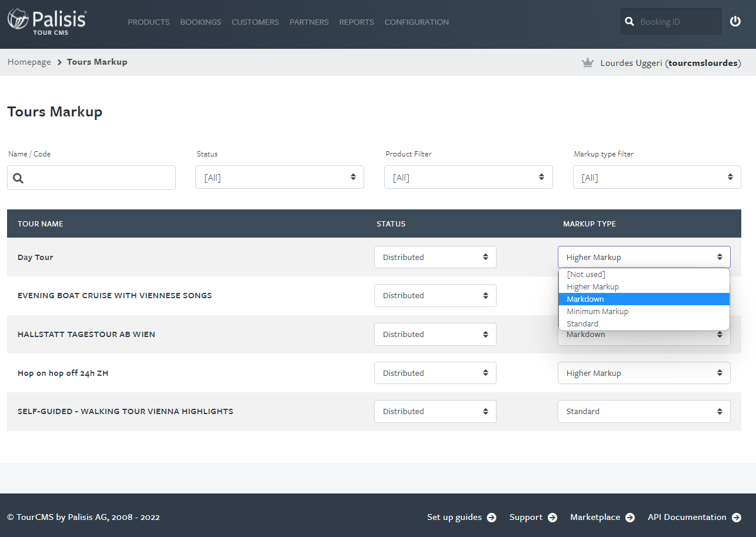Open the BOOKINGS menu
Image resolution: width=756 pixels, height=537 pixels.
coord(201,22)
